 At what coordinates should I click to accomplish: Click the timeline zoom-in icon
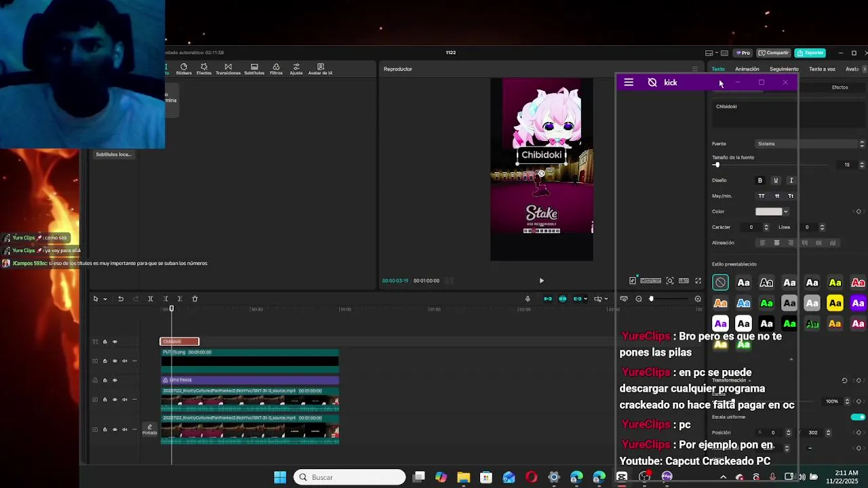tap(698, 299)
